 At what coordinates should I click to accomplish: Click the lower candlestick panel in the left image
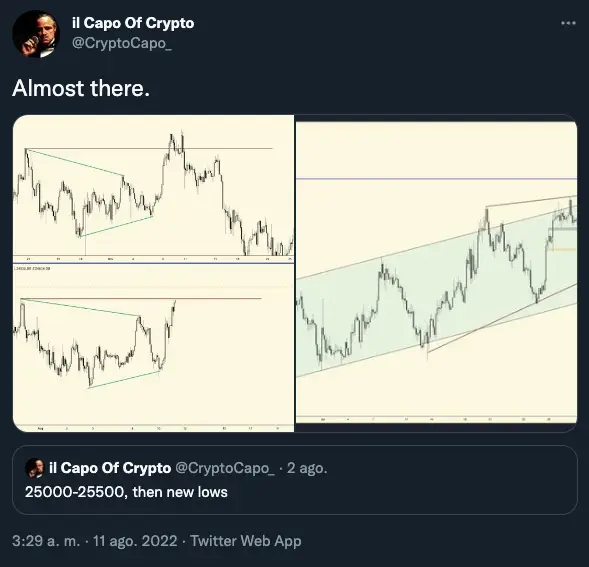[x=153, y=348]
